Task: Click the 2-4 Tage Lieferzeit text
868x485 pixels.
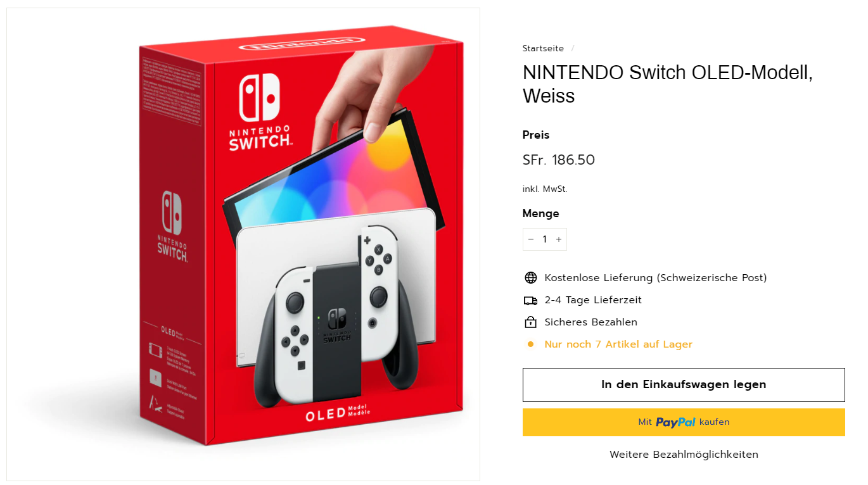Action: [x=593, y=300]
